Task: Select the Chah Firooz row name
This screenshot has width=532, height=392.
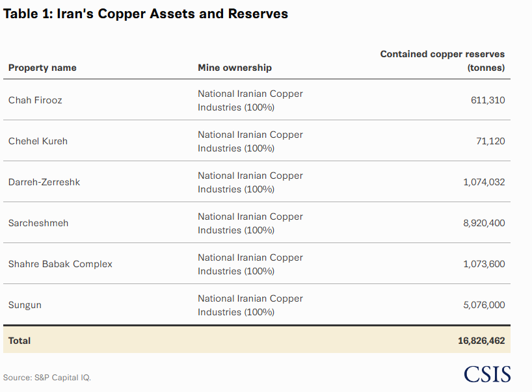Action: click(35, 100)
